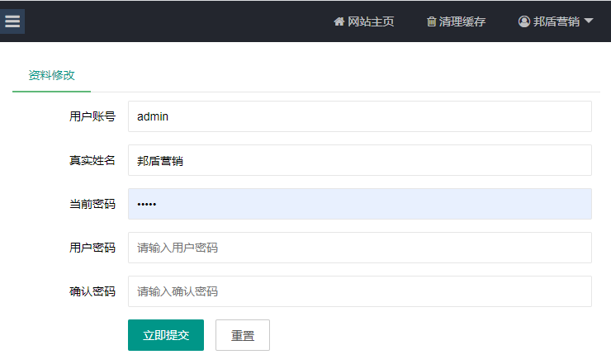Screen dimensions: 611x364
Task: Click into the 真实姓名 input field
Action: [x=360, y=160]
